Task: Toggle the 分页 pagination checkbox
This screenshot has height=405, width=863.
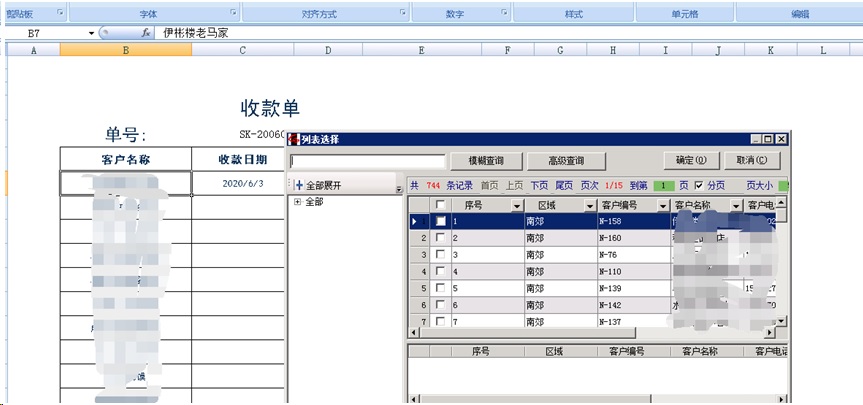Action: point(700,185)
